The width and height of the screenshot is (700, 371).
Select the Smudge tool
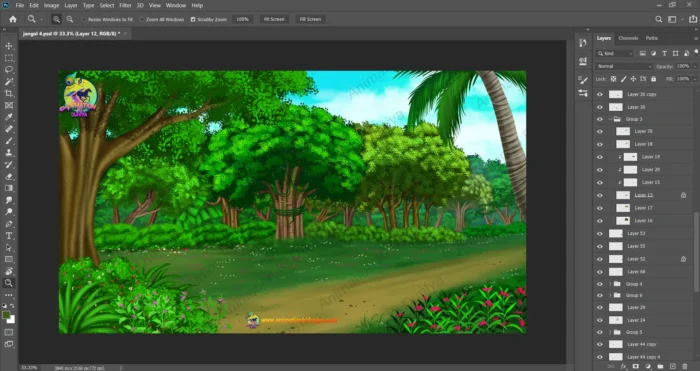coord(8,200)
